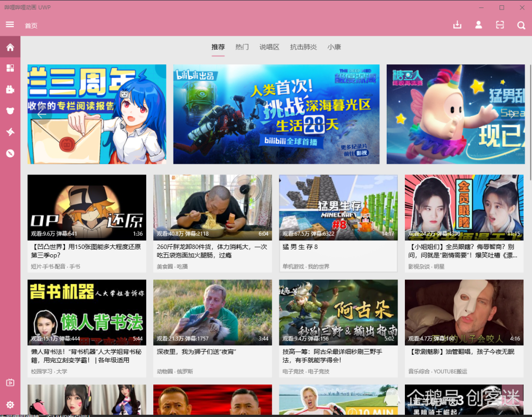Open the TV player icon in sidebar

point(10,383)
